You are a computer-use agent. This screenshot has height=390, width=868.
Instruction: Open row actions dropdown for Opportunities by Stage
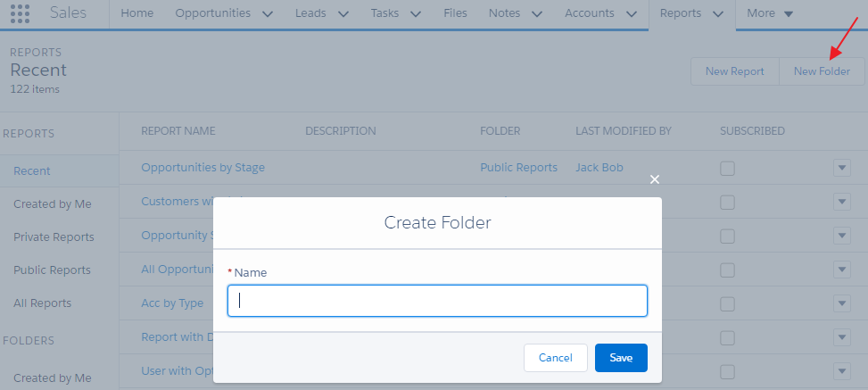842,169
